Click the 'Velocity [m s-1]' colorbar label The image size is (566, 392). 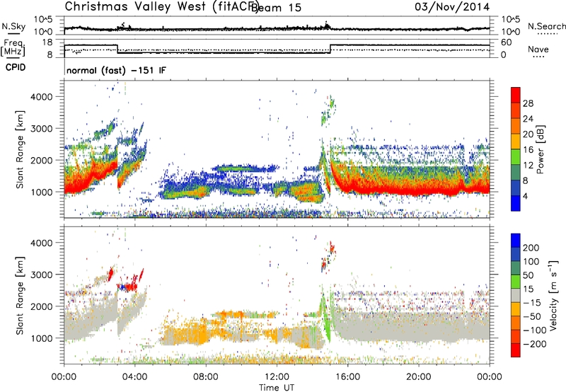(x=553, y=296)
